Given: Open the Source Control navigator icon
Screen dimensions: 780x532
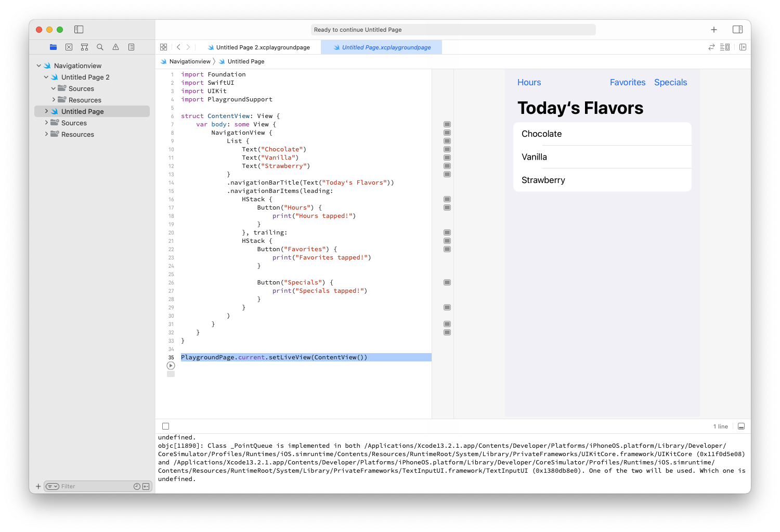Looking at the screenshot, I should pyautogui.click(x=69, y=47).
